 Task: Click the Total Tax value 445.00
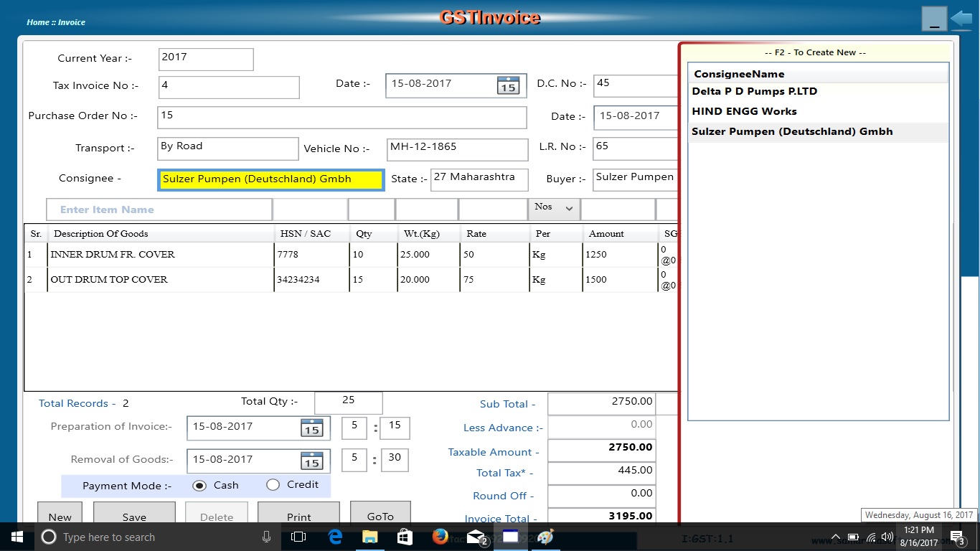point(601,473)
